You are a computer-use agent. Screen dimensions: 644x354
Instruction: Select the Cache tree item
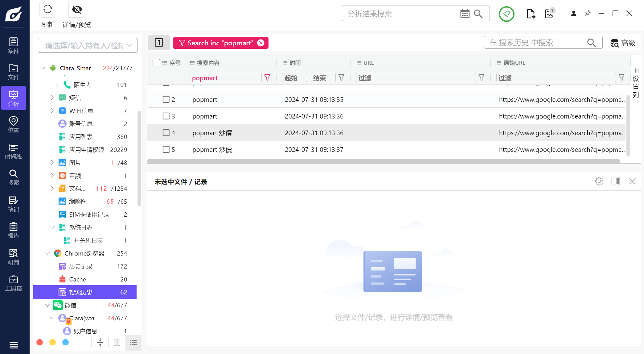point(77,279)
